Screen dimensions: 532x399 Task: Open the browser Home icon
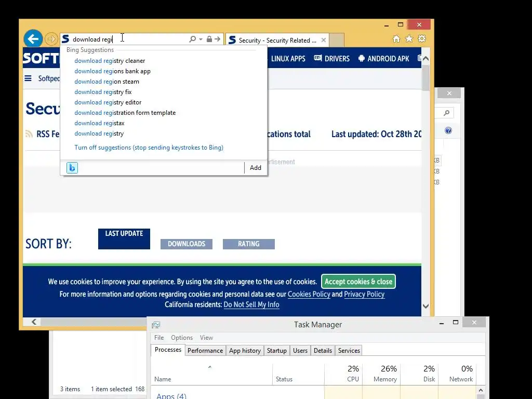pyautogui.click(x=396, y=38)
